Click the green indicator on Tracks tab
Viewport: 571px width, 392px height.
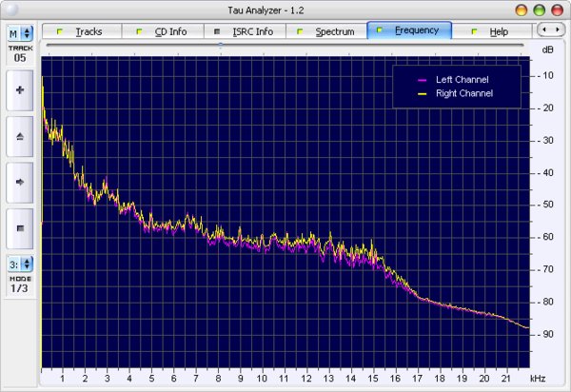[x=60, y=31]
